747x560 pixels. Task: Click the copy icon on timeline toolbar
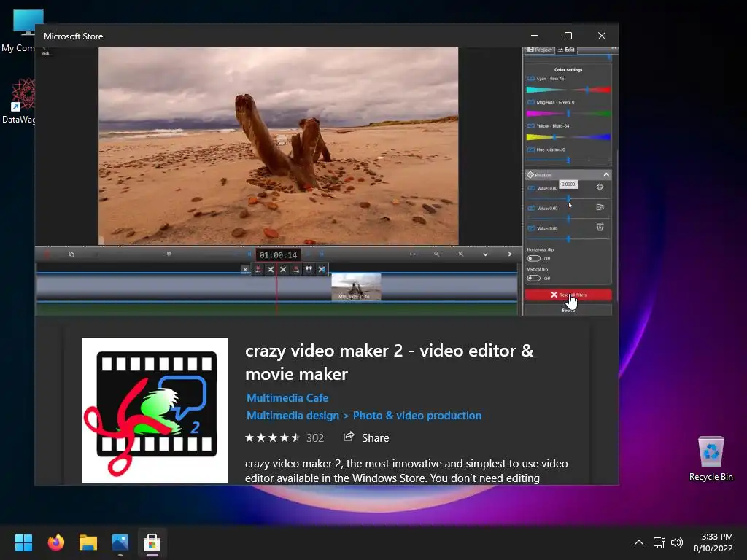(x=71, y=254)
